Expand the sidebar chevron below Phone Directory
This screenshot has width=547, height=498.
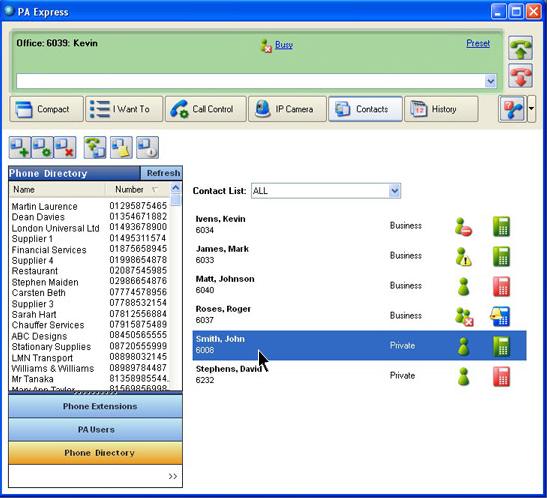(173, 476)
